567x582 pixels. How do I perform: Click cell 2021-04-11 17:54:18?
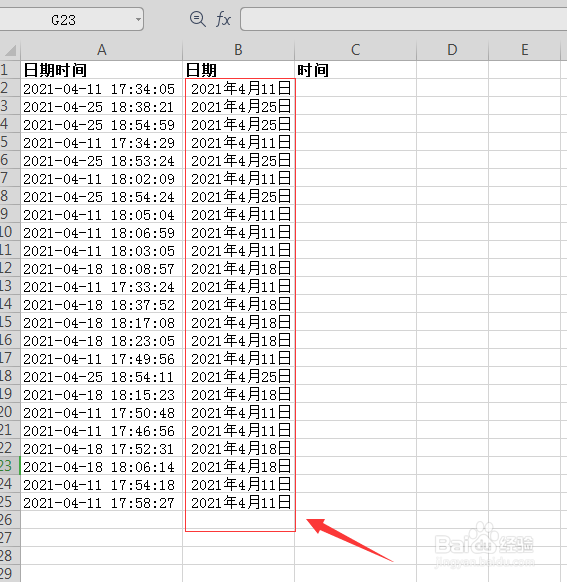[102, 484]
